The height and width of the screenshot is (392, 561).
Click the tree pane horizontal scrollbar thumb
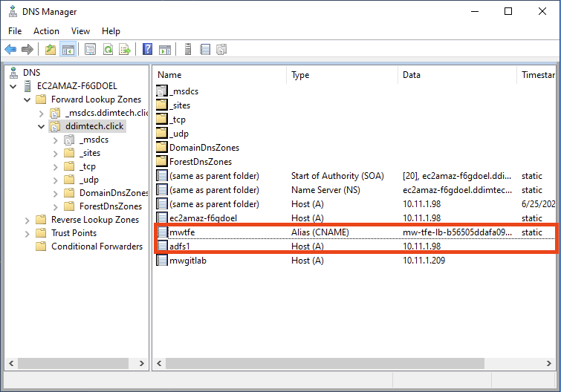click(x=74, y=363)
